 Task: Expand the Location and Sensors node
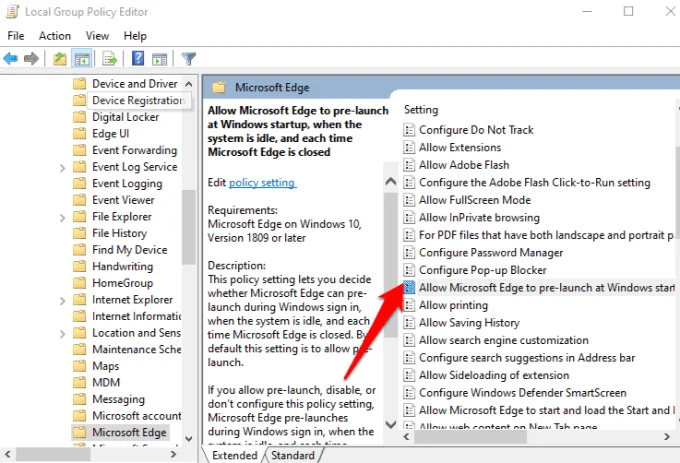tap(63, 333)
